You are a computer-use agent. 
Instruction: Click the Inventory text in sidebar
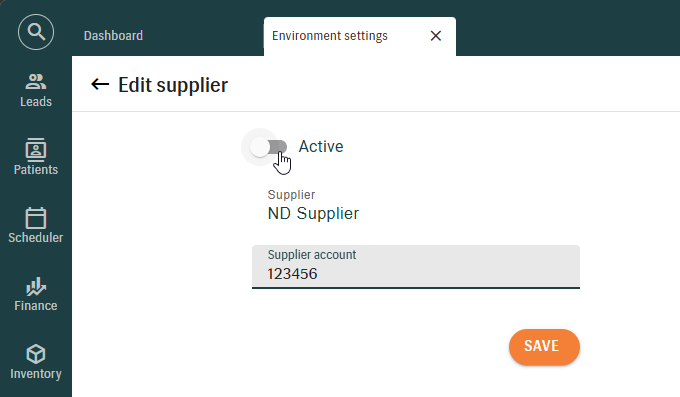coord(36,374)
